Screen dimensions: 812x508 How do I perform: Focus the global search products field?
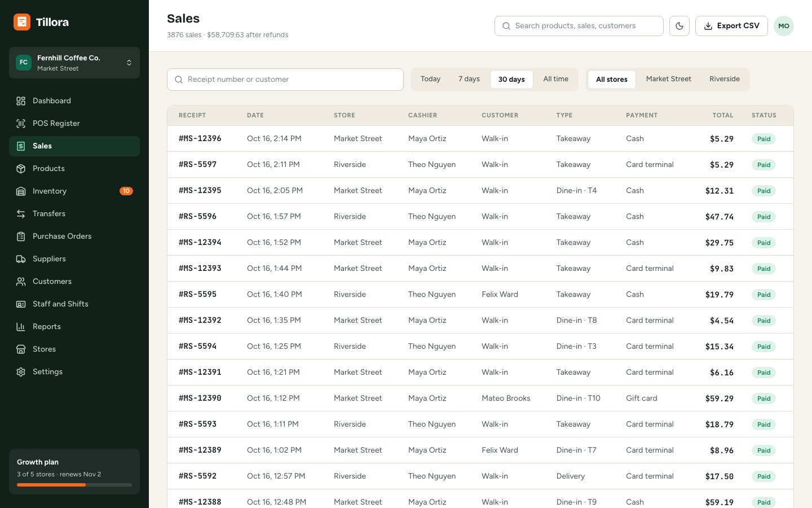(x=579, y=26)
